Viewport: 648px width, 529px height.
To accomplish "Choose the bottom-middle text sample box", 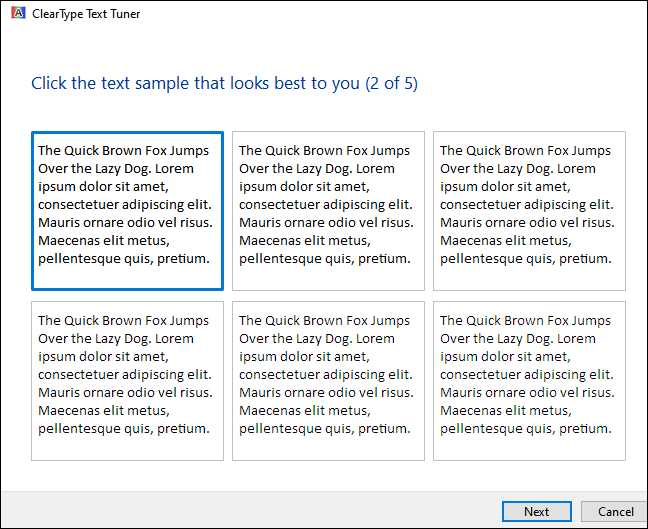I will pos(328,381).
